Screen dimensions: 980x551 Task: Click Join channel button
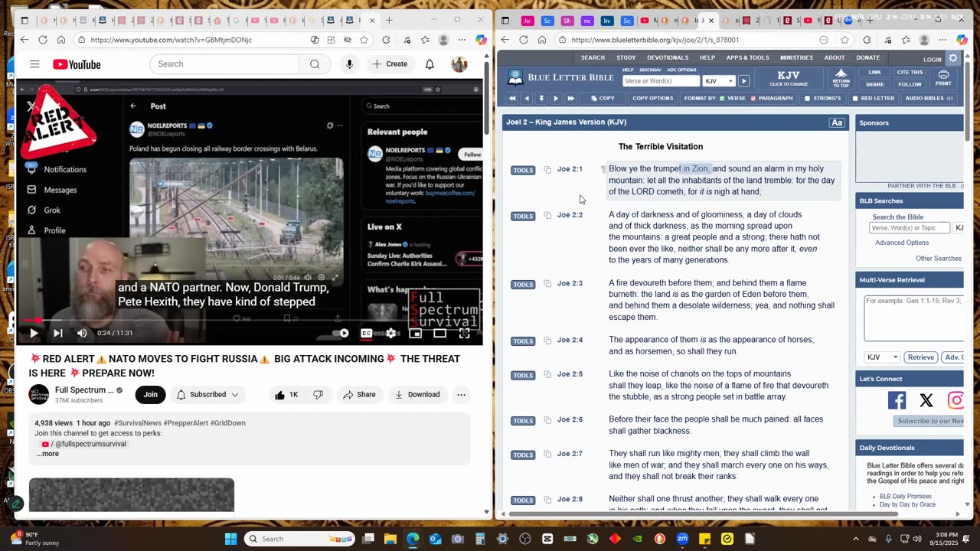(151, 395)
